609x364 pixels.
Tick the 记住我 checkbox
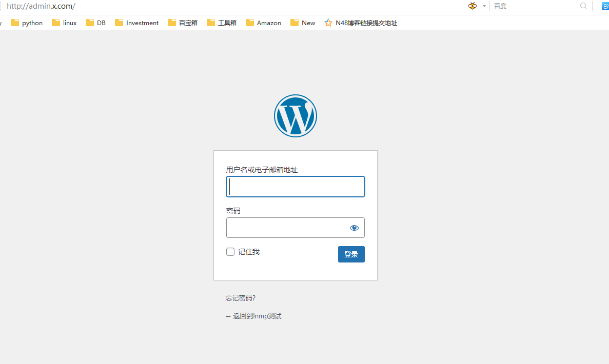(x=230, y=252)
